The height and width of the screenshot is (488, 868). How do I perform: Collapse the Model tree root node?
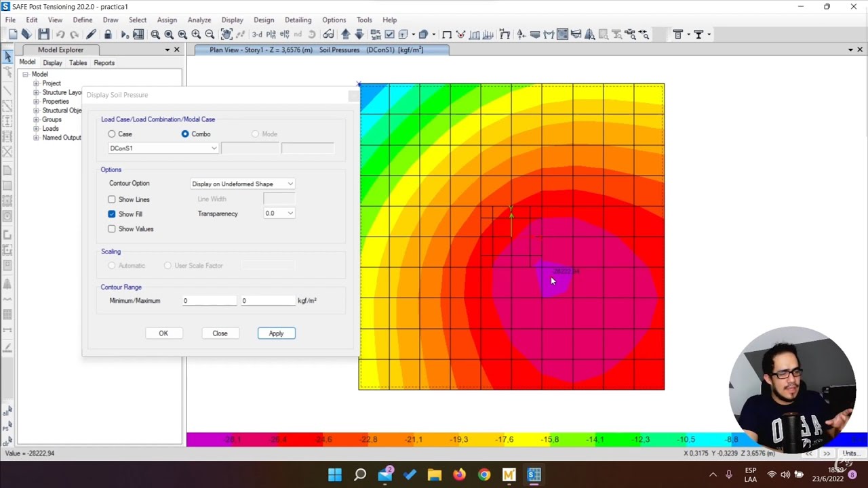[x=25, y=75]
